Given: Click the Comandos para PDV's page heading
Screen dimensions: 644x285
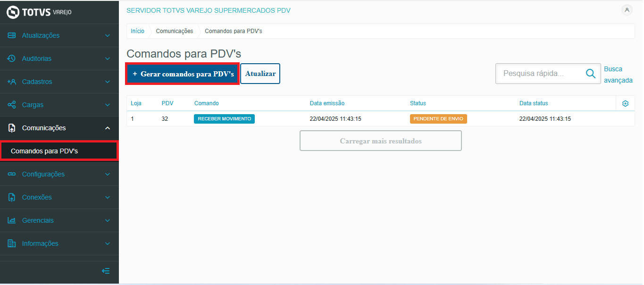Looking at the screenshot, I should pos(184,54).
